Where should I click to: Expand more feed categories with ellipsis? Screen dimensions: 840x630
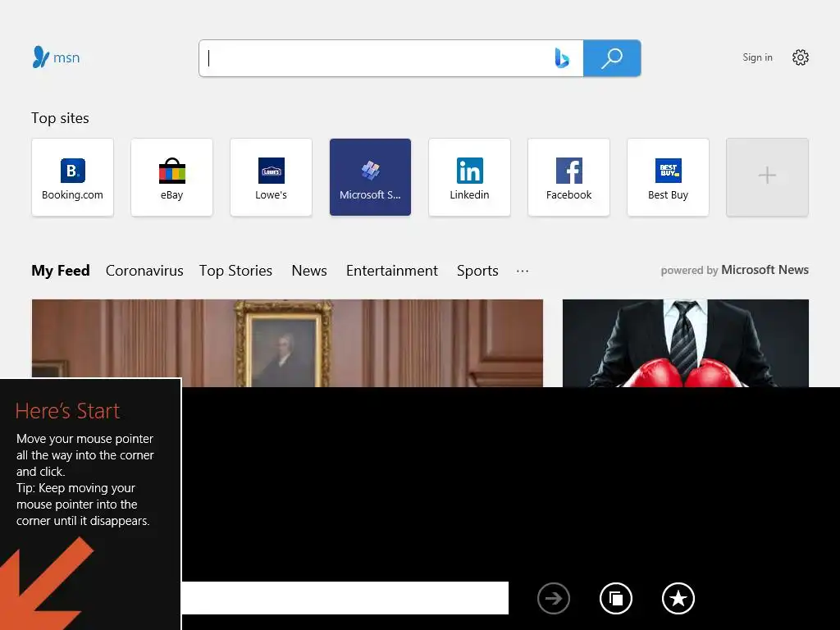(x=523, y=271)
